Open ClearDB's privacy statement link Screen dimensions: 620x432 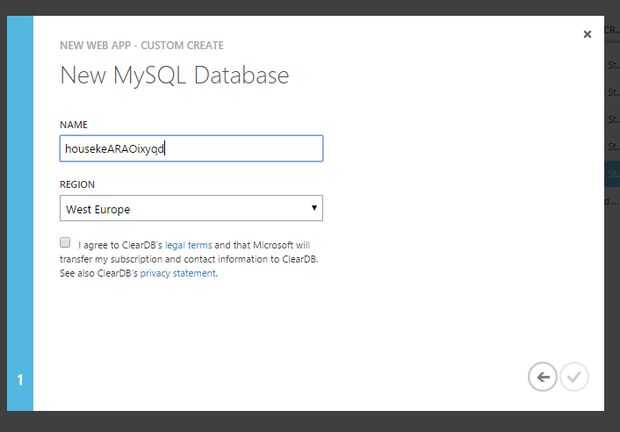tap(177, 272)
